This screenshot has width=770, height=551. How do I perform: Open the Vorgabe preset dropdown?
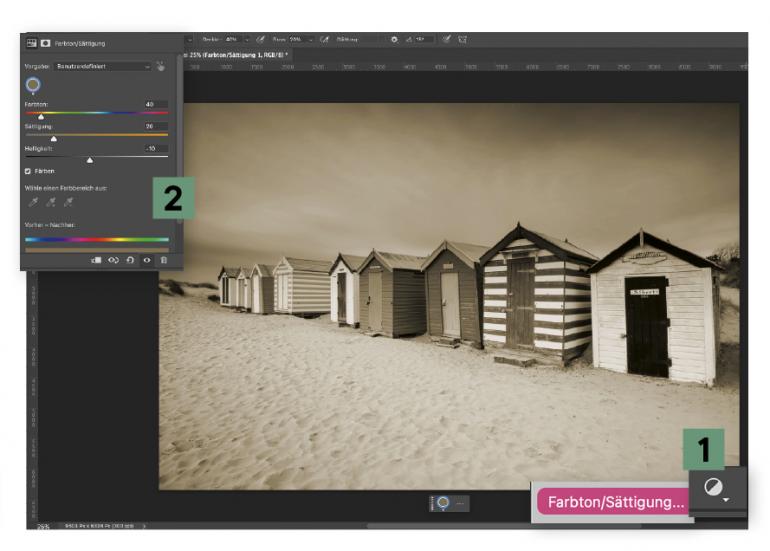tap(102, 66)
